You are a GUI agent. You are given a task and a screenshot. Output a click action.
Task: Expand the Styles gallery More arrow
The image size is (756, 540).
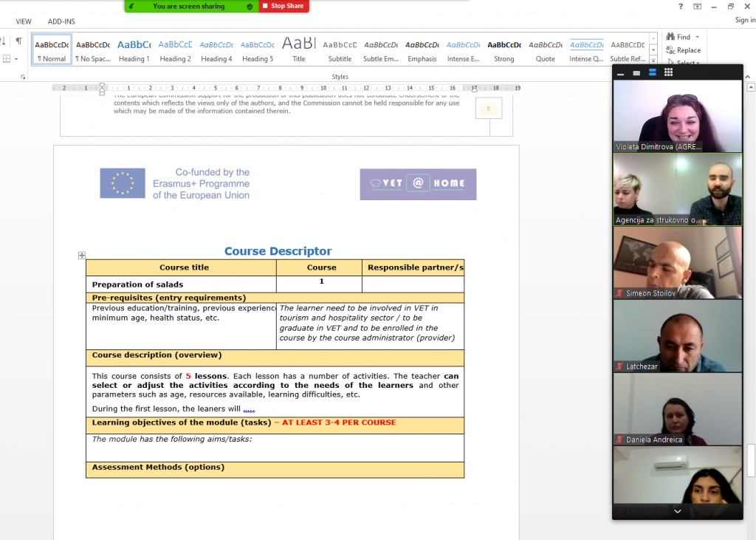653,58
